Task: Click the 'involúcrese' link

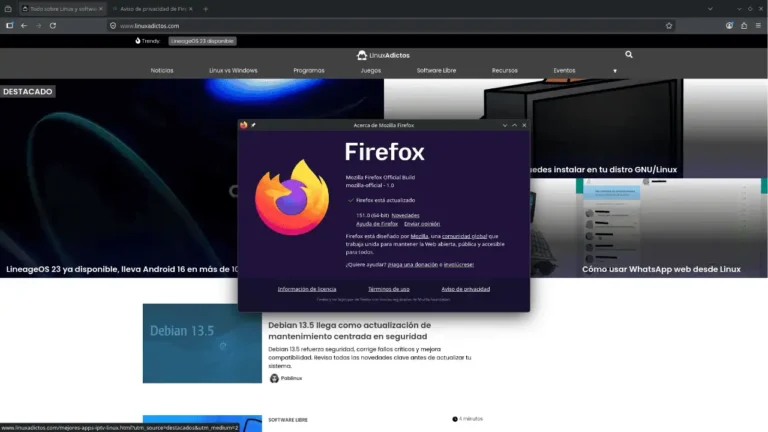Action: pyautogui.click(x=459, y=264)
